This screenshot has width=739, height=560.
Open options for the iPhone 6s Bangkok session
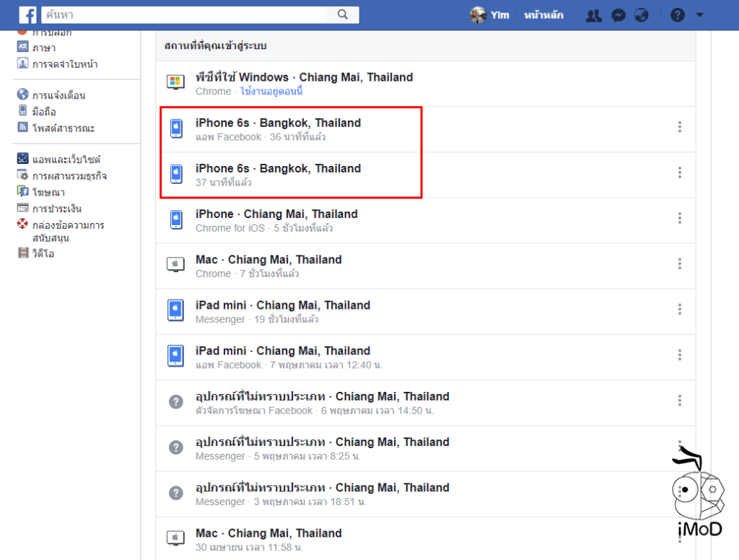click(x=679, y=126)
